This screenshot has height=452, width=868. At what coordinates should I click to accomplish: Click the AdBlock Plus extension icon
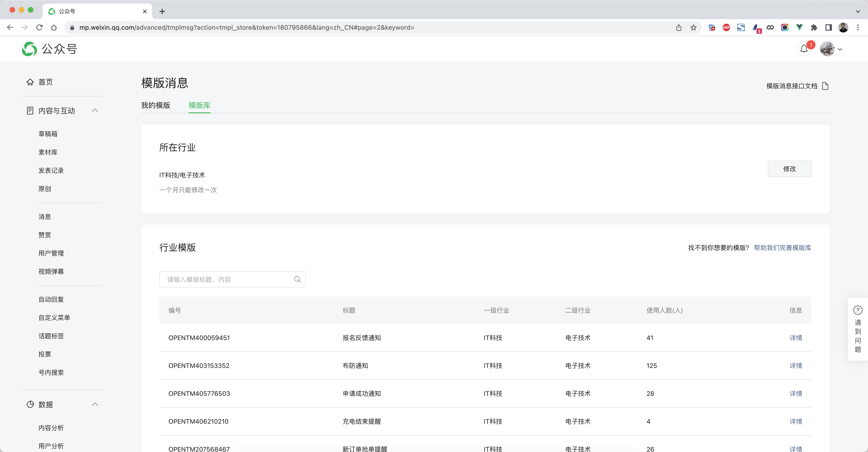coord(726,28)
